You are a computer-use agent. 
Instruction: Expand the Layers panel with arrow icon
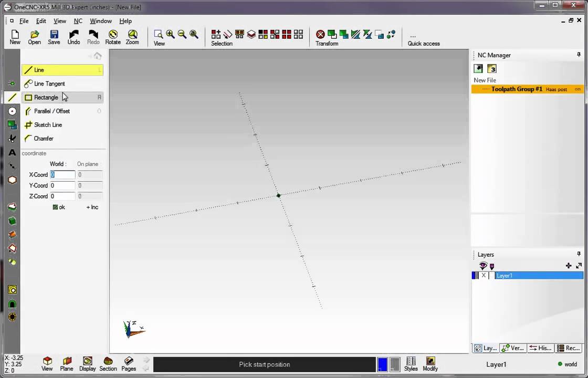pos(579,266)
